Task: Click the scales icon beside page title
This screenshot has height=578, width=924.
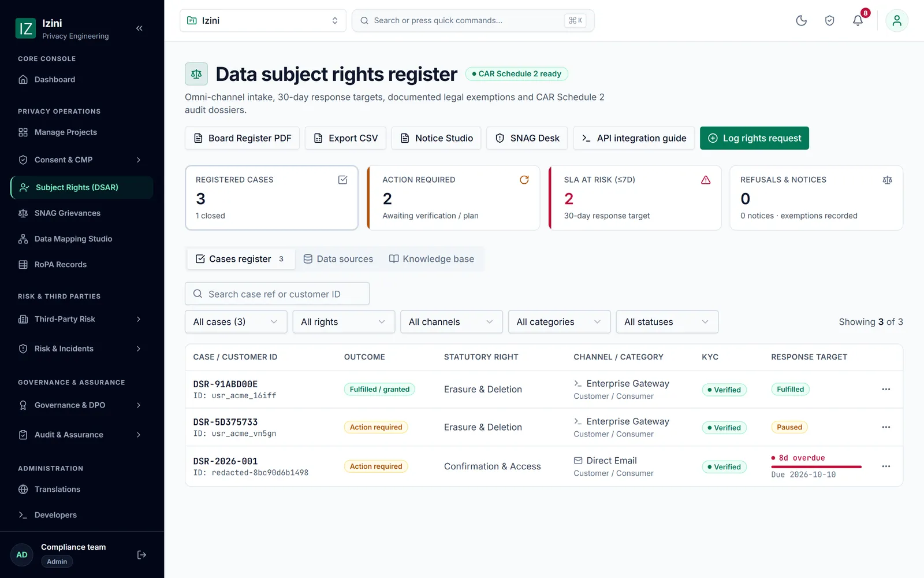Action: click(x=196, y=74)
